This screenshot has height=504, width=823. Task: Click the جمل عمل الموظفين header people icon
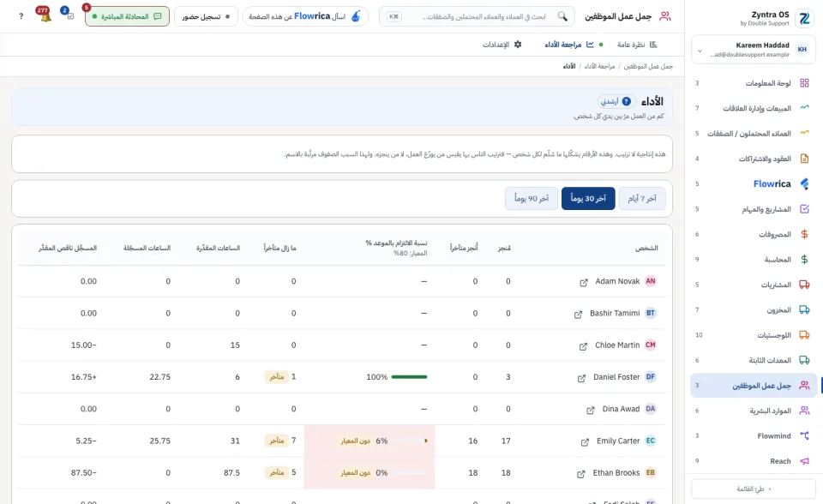665,16
